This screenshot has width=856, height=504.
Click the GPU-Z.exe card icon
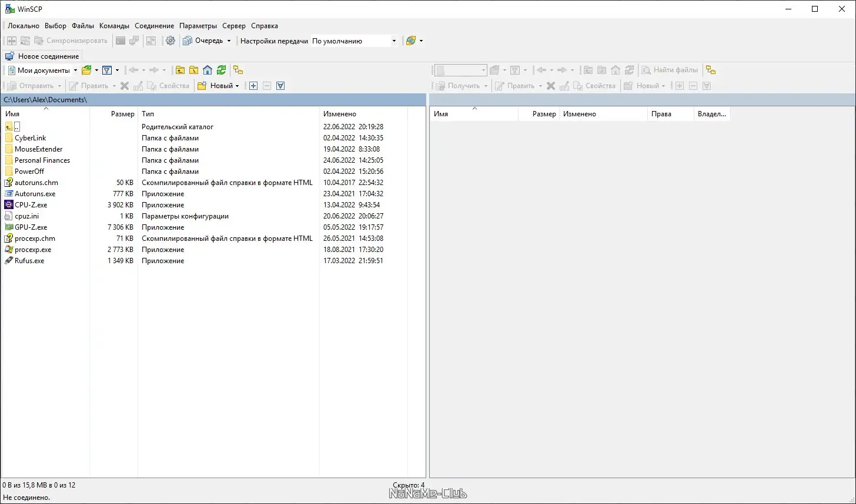pos(9,227)
